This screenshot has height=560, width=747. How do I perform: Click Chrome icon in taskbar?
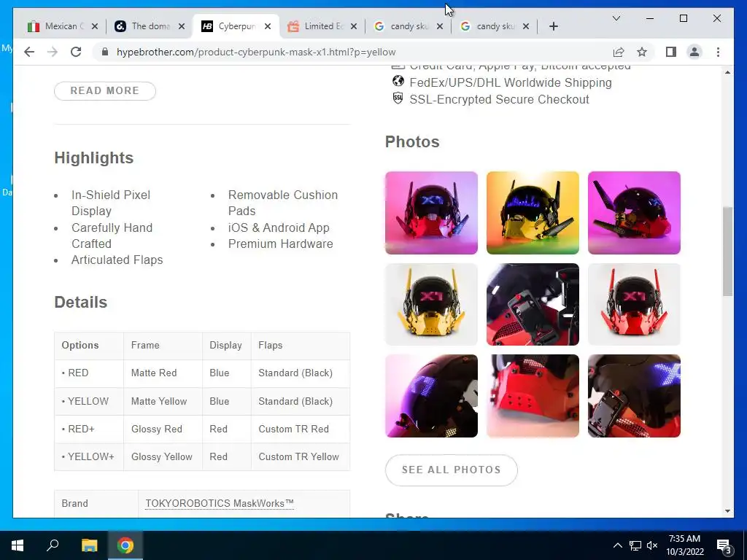pos(125,545)
